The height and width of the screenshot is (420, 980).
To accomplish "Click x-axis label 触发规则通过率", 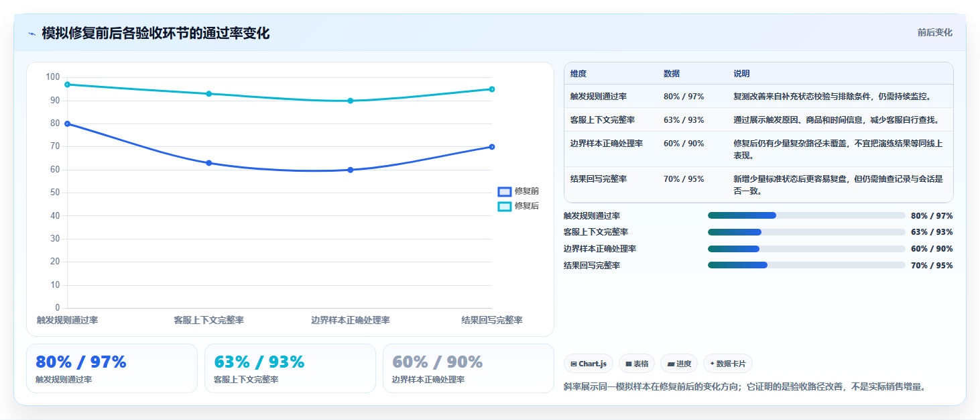I will point(68,320).
